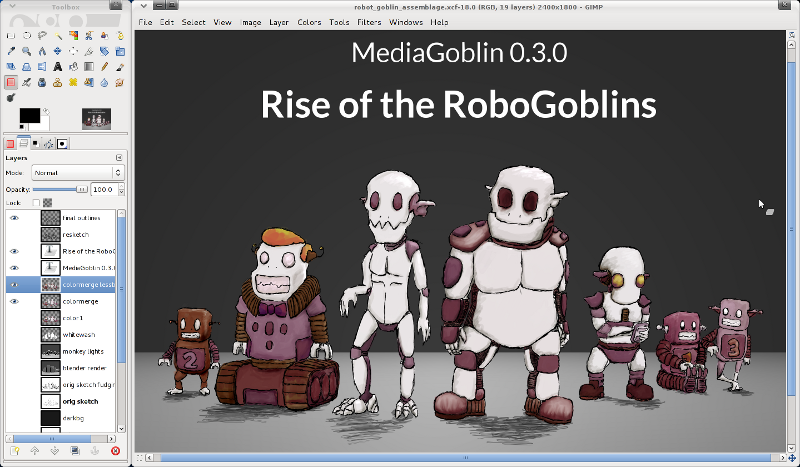Toggle eye icon of colormerge layer
The width and height of the screenshot is (800, 467).
coord(14,302)
